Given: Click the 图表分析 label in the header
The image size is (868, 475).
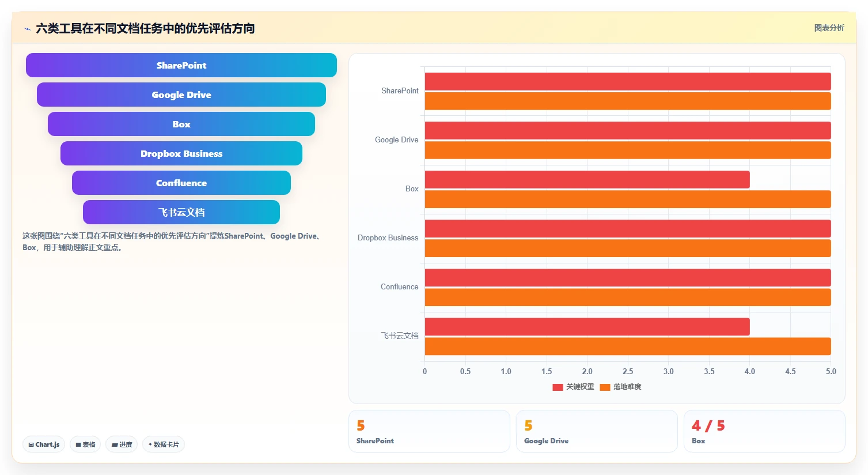Looking at the screenshot, I should pyautogui.click(x=829, y=28).
